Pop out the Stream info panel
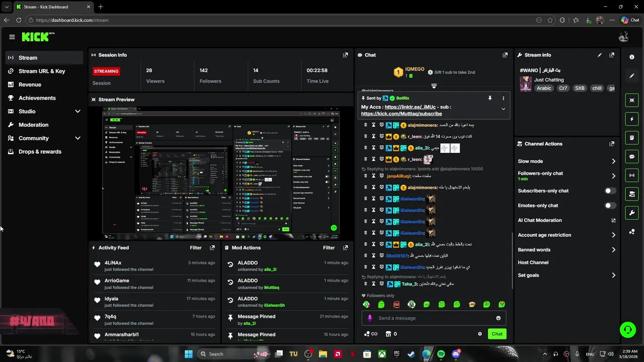 click(x=612, y=55)
